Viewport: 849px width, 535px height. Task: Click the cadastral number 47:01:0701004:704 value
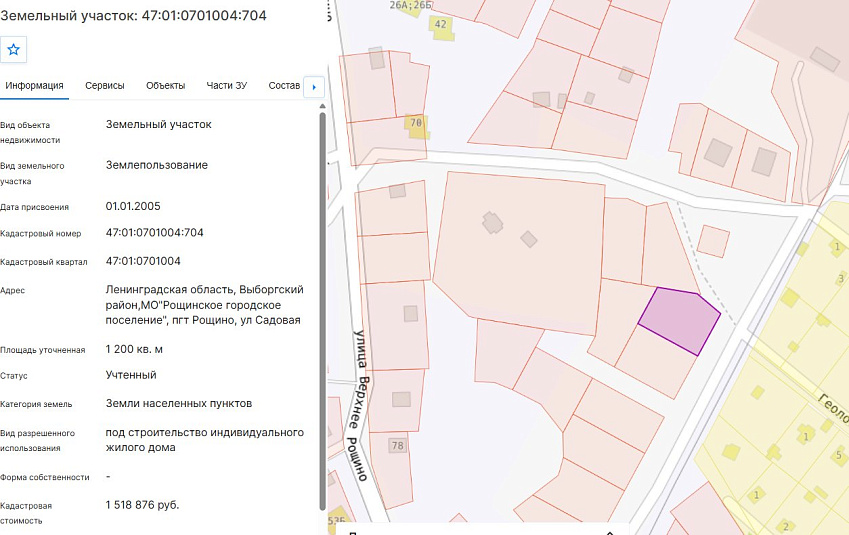[x=154, y=233]
